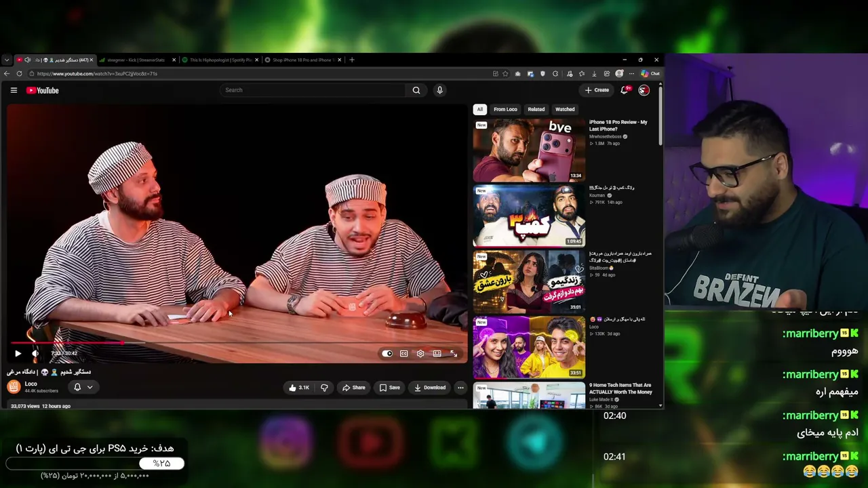
Task: Open the subscription notification bell dropdown
Action: click(83, 387)
